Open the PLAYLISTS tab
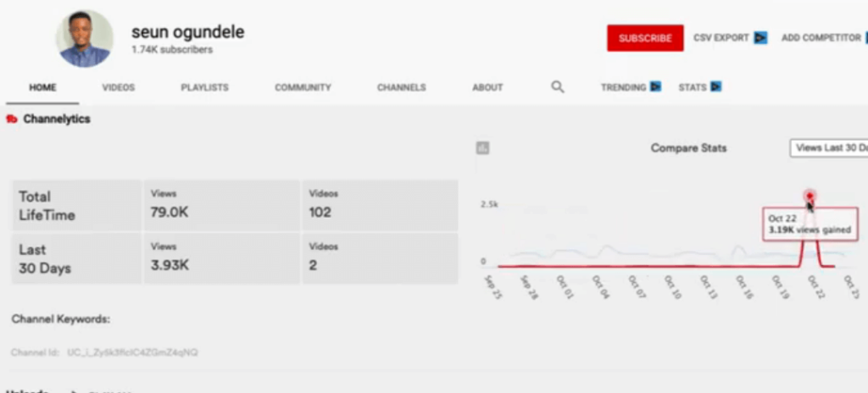Viewport: 868px width, 393px height. (x=204, y=87)
